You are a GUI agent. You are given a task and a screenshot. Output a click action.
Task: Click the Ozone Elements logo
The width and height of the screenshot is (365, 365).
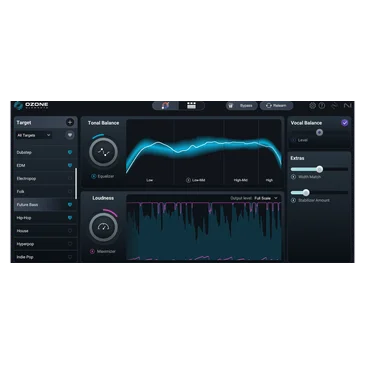pos(32,106)
